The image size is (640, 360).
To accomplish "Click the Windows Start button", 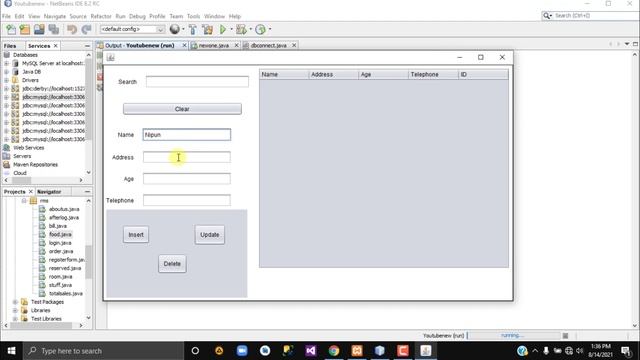I will pos(11,351).
